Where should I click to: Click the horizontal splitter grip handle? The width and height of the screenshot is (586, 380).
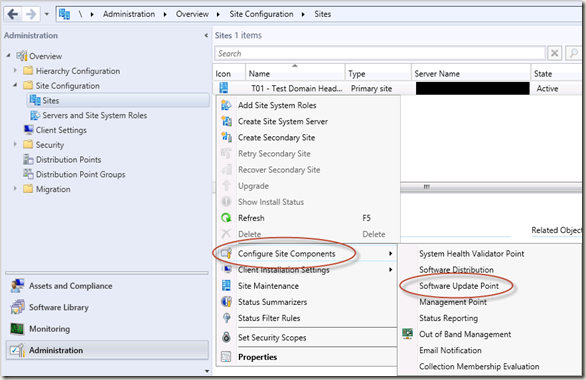coord(426,186)
